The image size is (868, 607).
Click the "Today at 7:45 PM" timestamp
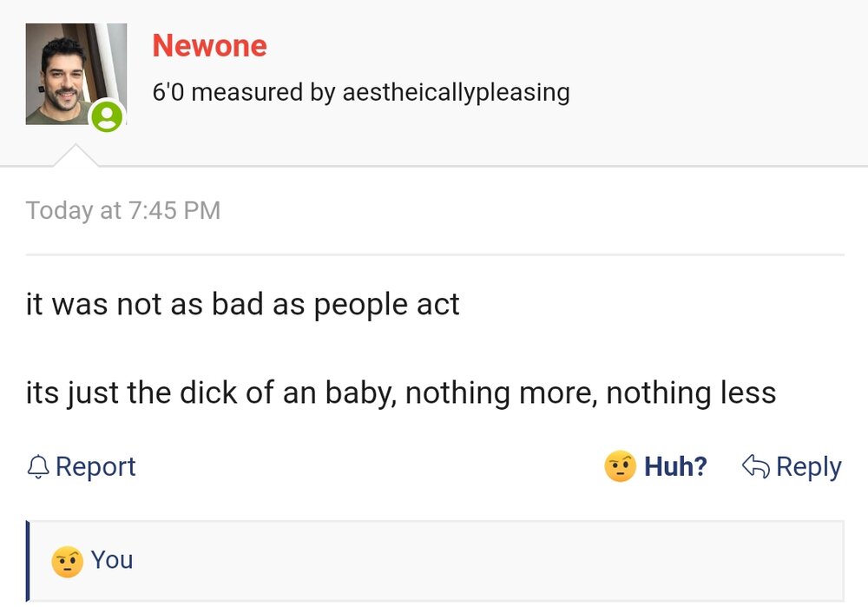pyautogui.click(x=122, y=210)
